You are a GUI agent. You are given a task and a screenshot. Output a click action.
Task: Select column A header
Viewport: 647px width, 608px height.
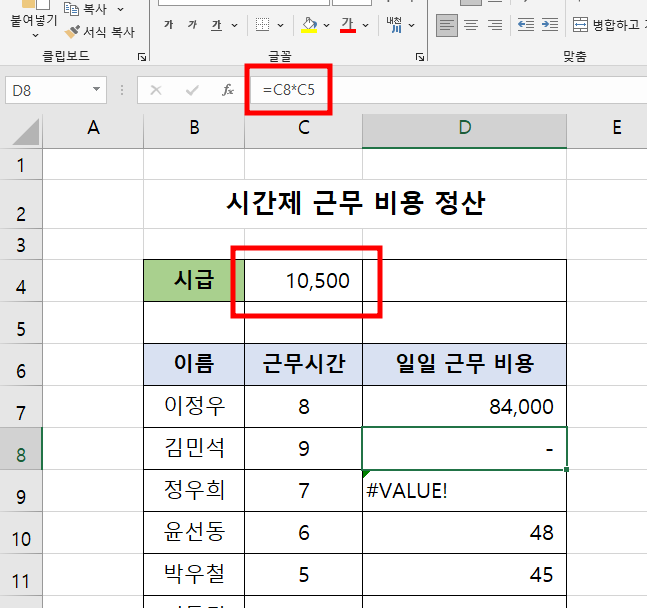(x=93, y=128)
